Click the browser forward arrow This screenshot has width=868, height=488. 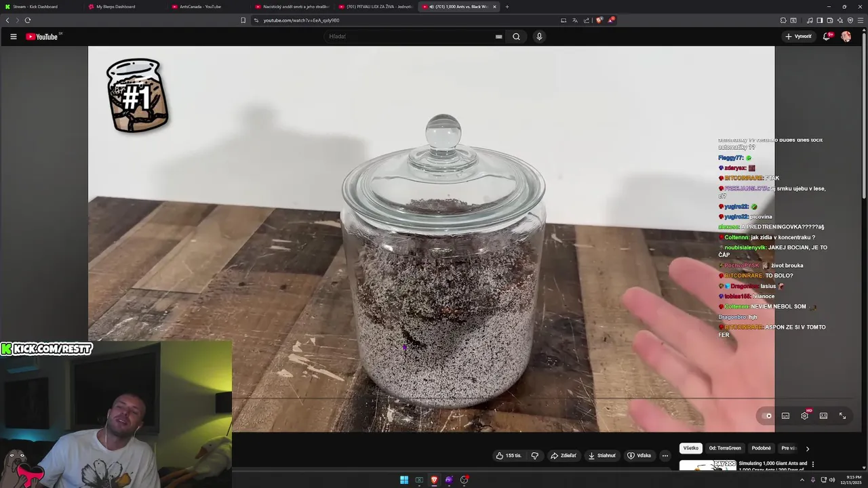[17, 20]
